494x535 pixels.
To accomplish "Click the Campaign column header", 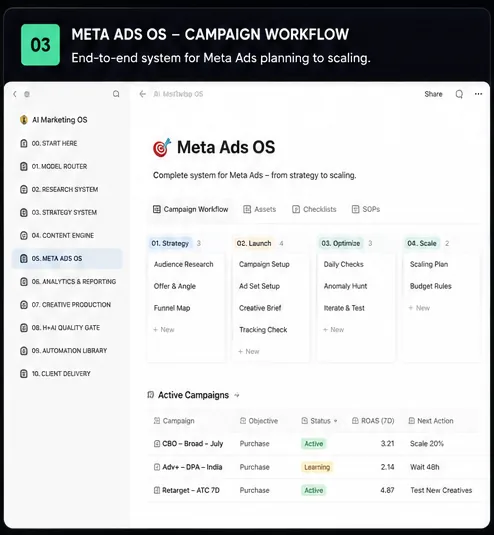I will click(174, 421).
